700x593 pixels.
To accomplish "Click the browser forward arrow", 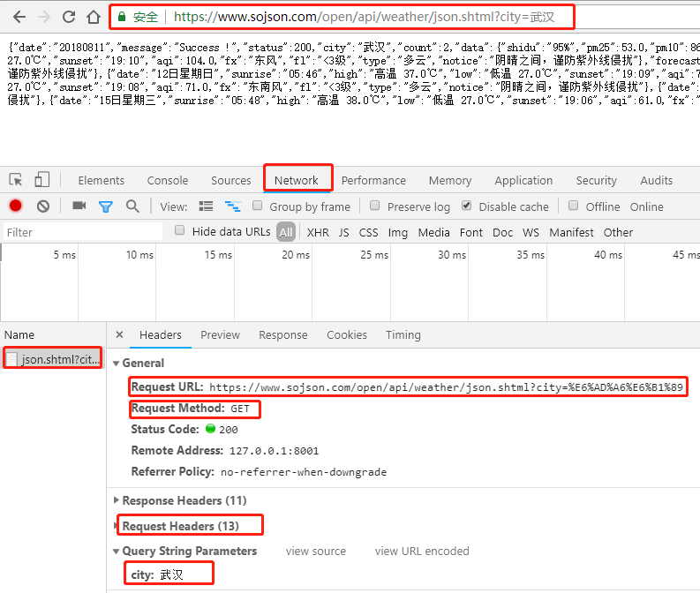I will click(44, 17).
